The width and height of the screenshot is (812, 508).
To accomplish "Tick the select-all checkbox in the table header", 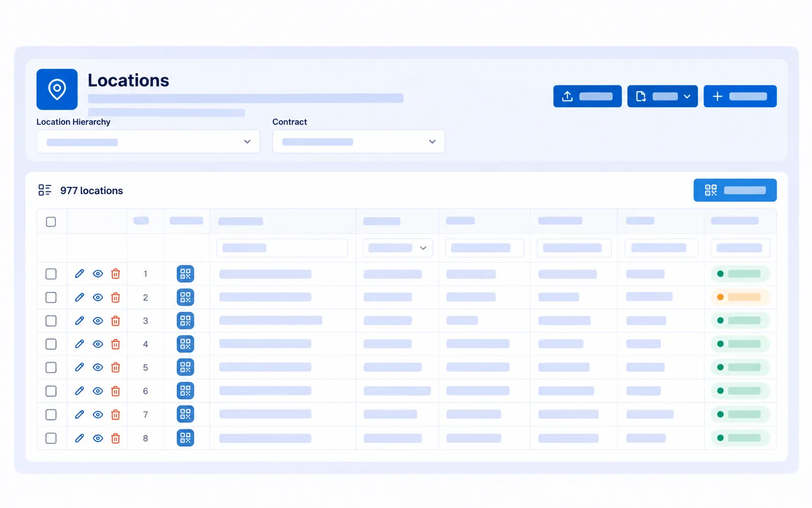I will pos(51,222).
